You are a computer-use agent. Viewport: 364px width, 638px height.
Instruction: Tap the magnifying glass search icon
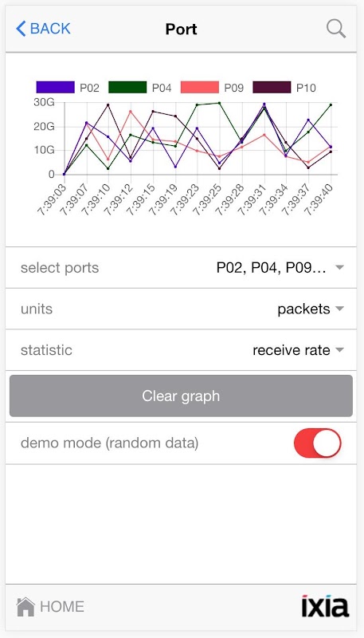(x=336, y=29)
